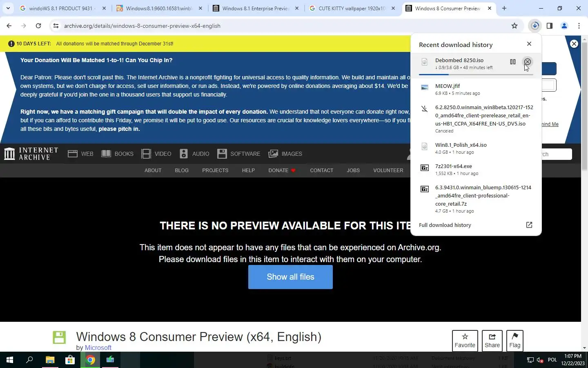Screen dimensions: 588x368
Task: Go to Internet Archive home logo
Action: click(x=31, y=154)
